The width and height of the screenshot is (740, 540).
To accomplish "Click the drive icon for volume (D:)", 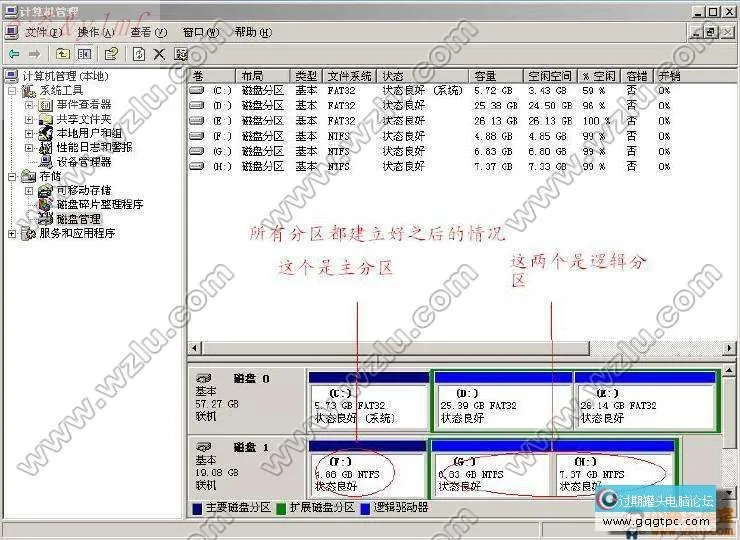I will pyautogui.click(x=197, y=105).
